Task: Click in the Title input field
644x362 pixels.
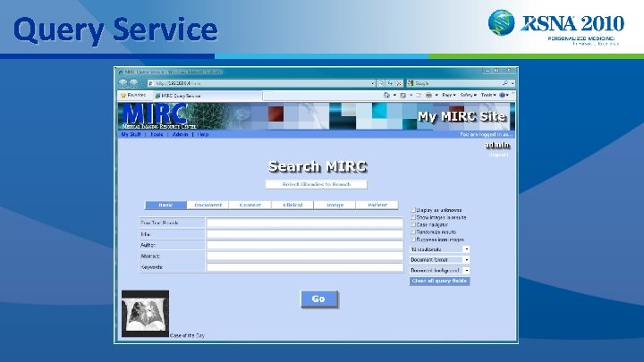Action: click(305, 234)
